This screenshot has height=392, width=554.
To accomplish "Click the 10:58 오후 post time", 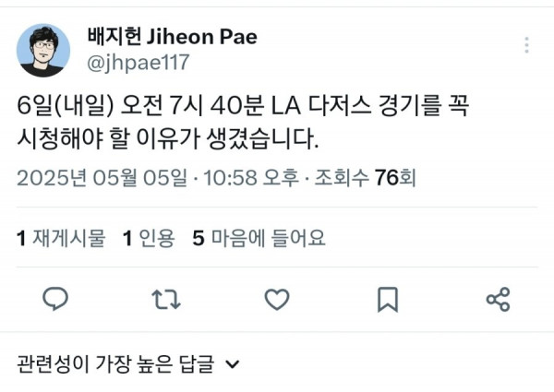I will pyautogui.click(x=251, y=177).
